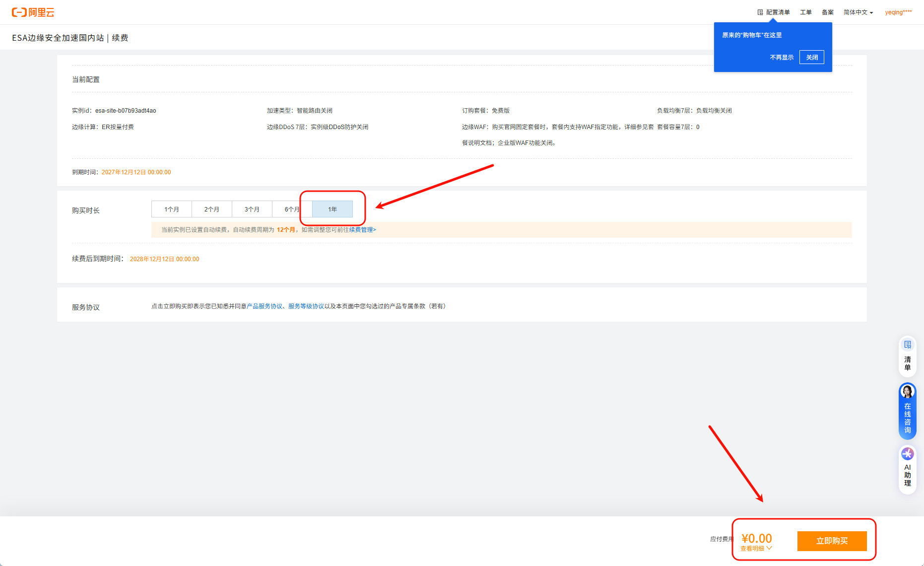Click the 负载均衡7层: 负载均衡关闭 text

pos(694,111)
